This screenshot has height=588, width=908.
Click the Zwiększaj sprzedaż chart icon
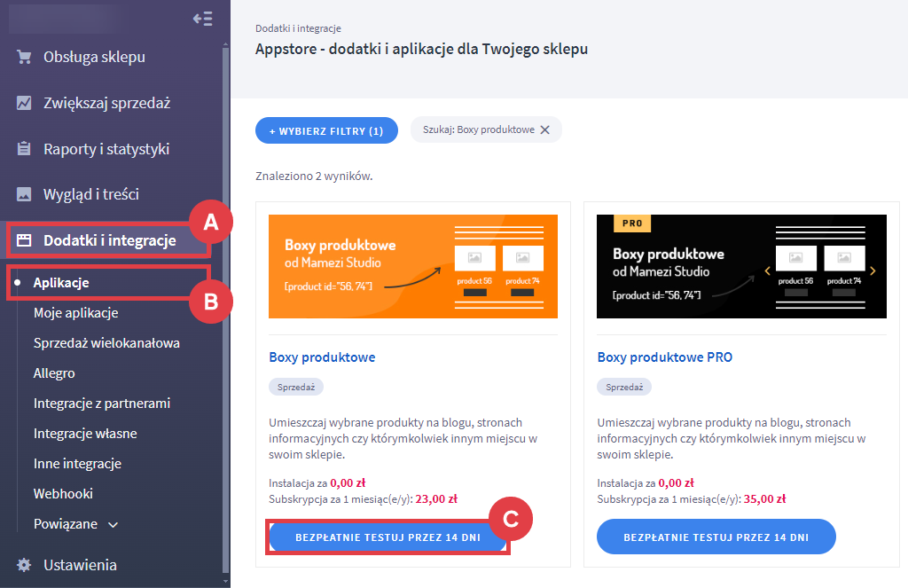[x=22, y=102]
